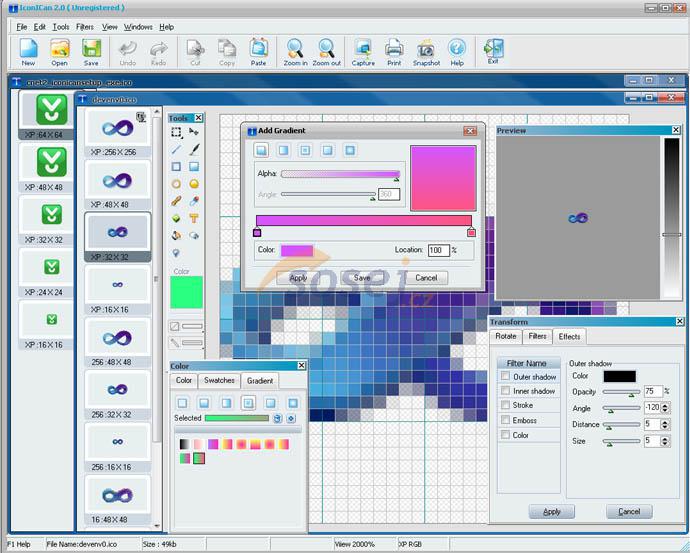Select the filled rectangle tool
The height and width of the screenshot is (553, 690).
pos(194,167)
